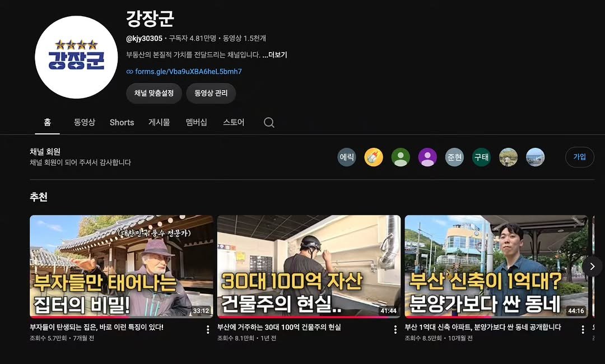
Task: Click the 준현 member avatar
Action: 454,157
